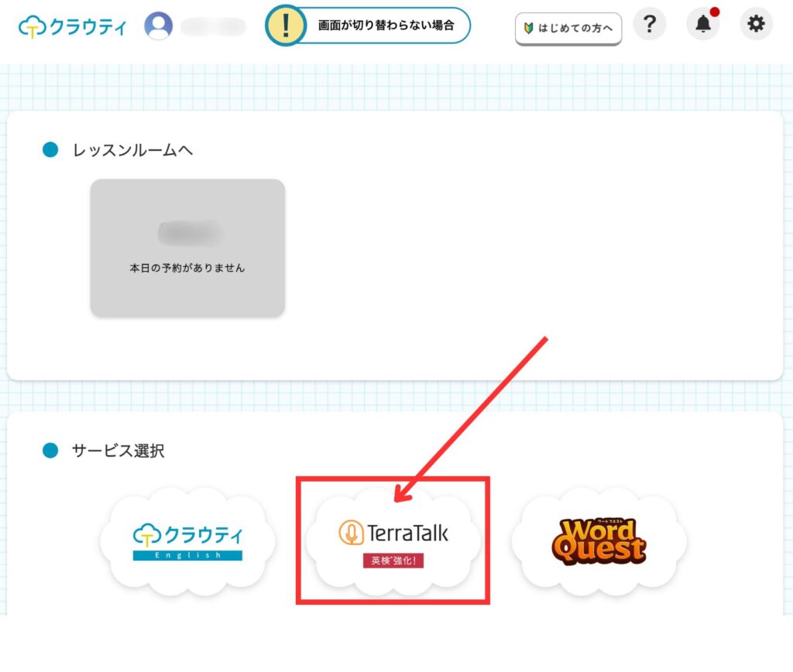793x672 pixels.
Task: Click the 英検強化! red badge
Action: [x=393, y=561]
